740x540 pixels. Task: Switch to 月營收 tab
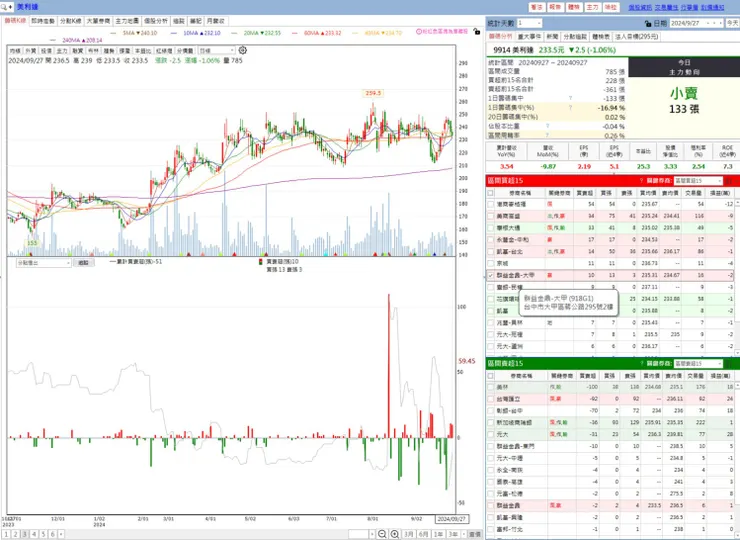coord(216,21)
